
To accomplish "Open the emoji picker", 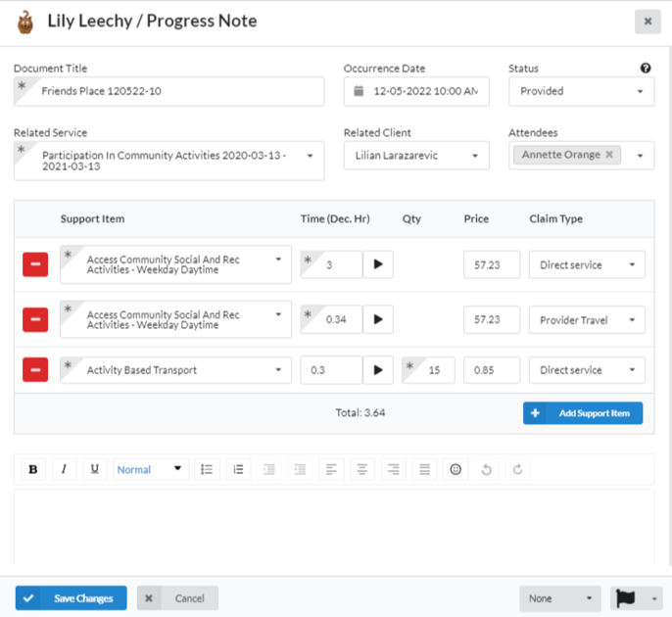I will coord(456,469).
